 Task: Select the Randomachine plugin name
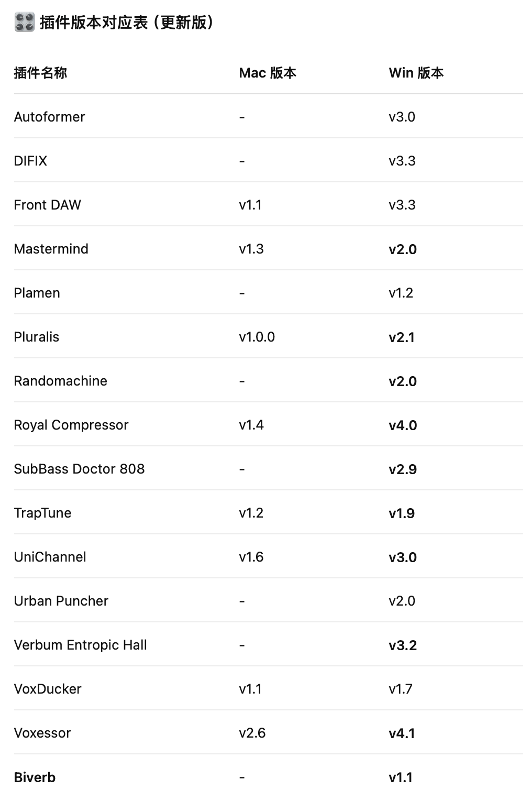60,381
